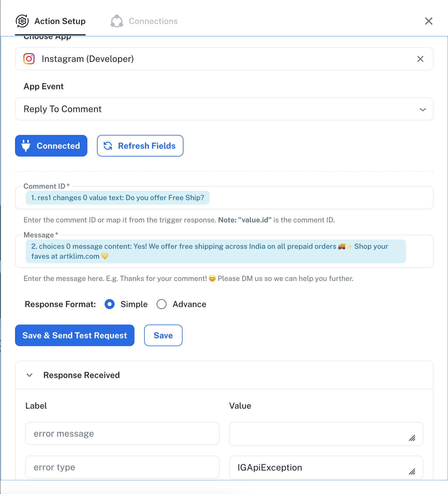Click the Reply To Comment dropdown chevron
448x494 pixels.
point(423,109)
